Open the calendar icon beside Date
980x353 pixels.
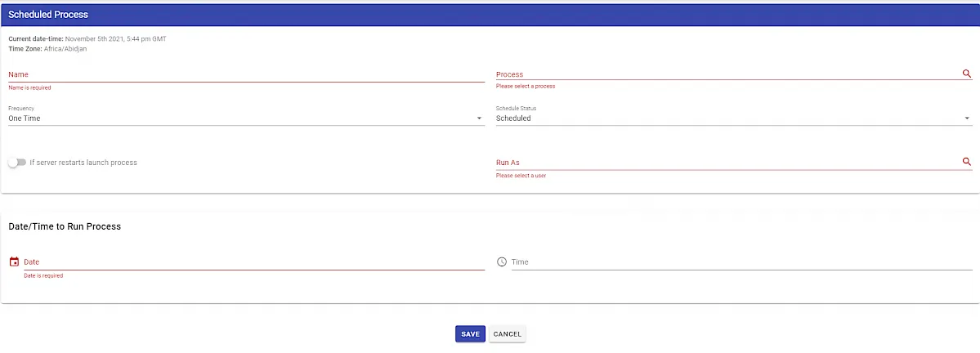coord(15,261)
